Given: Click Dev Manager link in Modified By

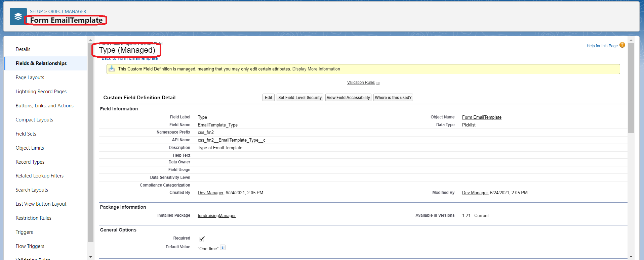Looking at the screenshot, I should coord(475,193).
